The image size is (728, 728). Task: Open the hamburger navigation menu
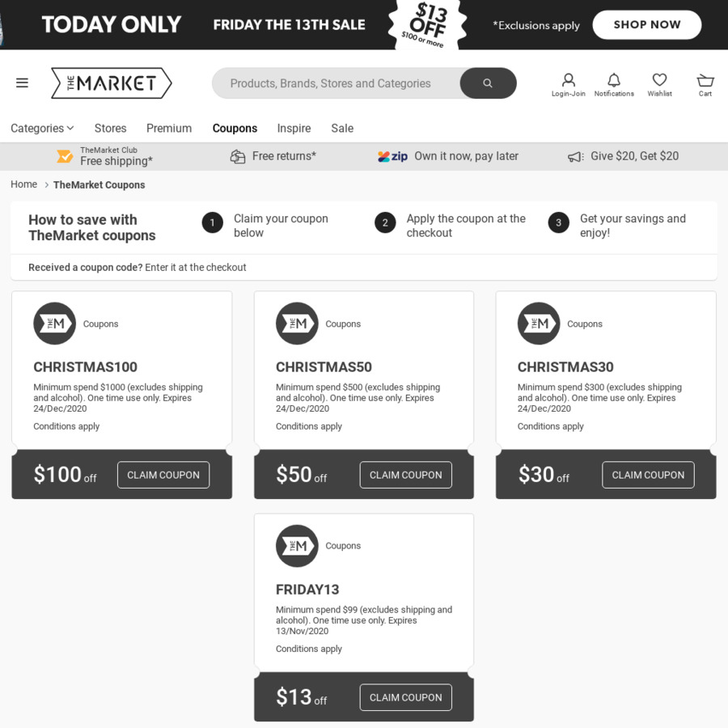click(22, 83)
